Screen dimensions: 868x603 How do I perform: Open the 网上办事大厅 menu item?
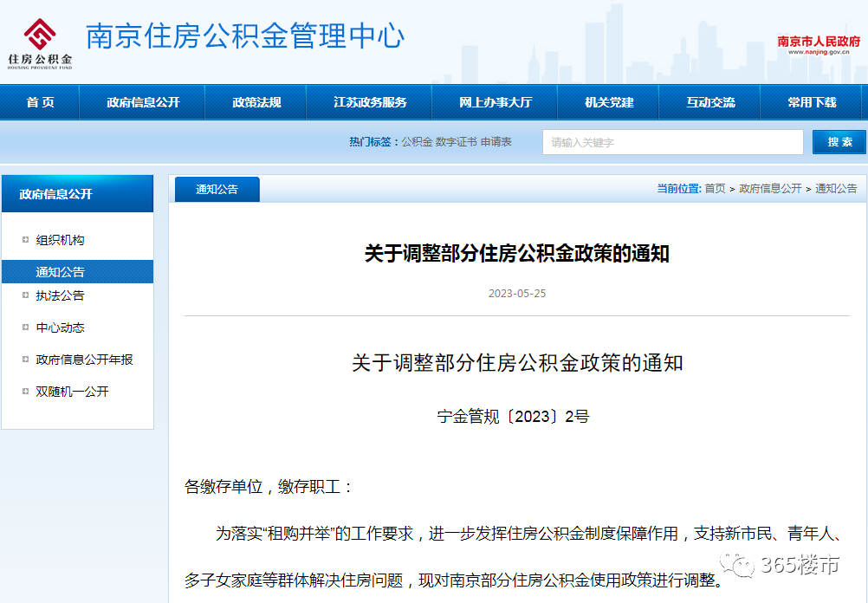(x=495, y=101)
